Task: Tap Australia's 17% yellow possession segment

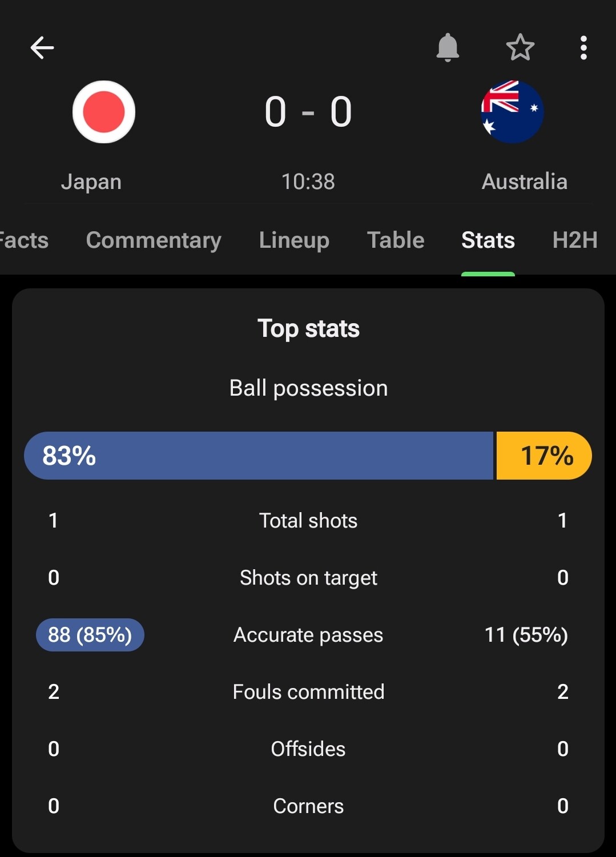Action: 544,456
